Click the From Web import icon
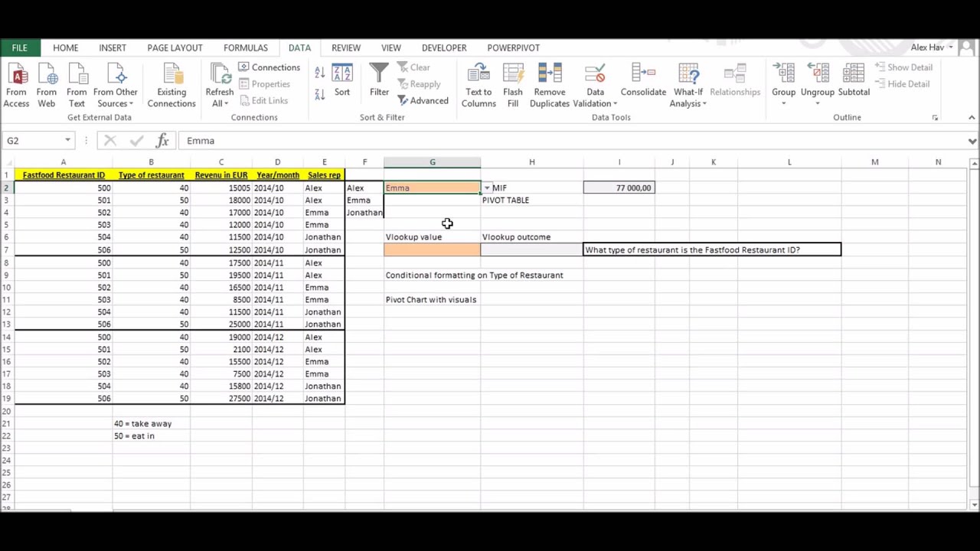 click(47, 86)
